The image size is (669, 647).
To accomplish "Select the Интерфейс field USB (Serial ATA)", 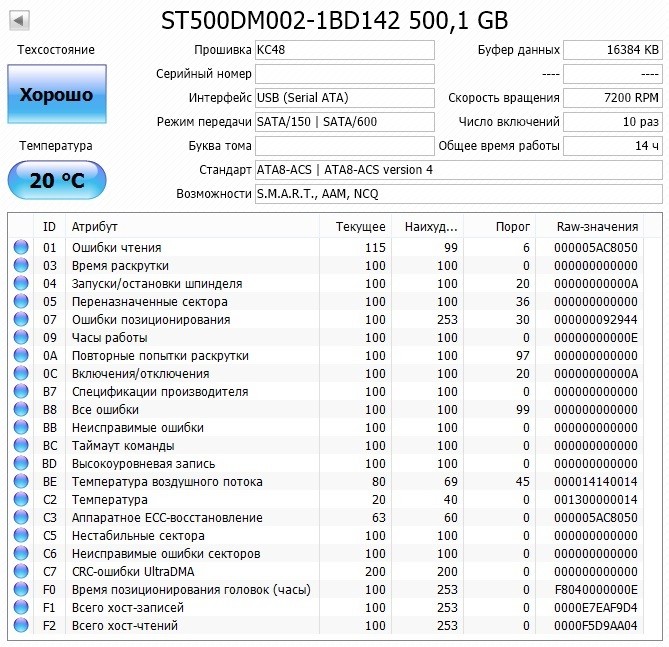I will (345, 98).
